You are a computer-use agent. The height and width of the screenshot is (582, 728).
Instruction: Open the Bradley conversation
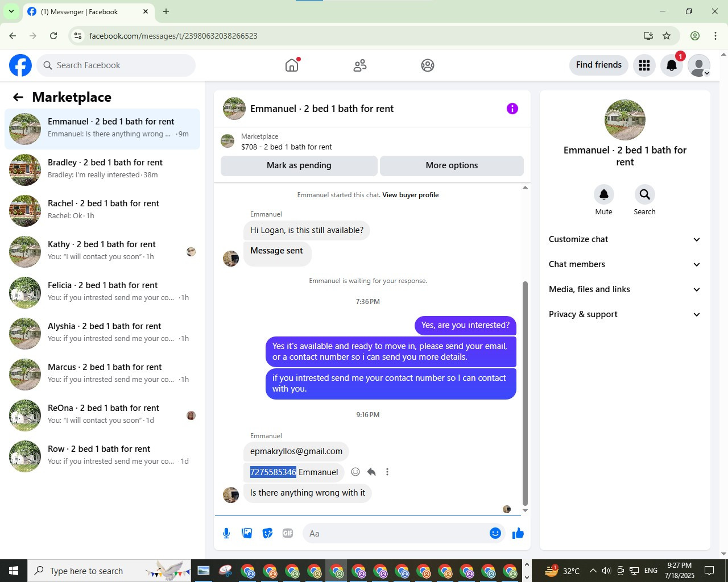click(102, 170)
